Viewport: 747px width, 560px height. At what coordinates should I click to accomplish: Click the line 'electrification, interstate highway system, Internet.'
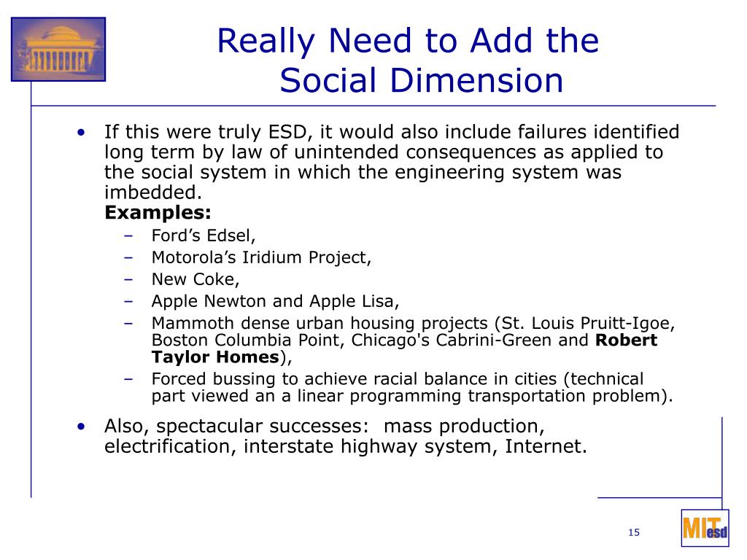click(x=345, y=446)
